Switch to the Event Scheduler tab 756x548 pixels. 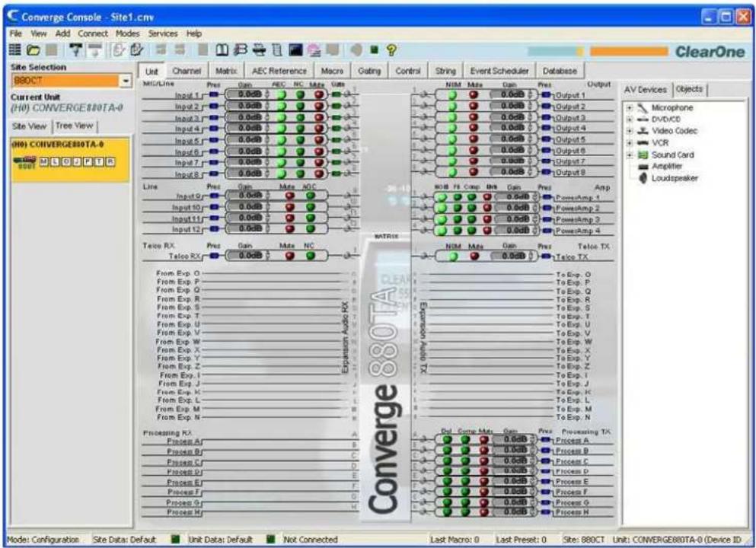(499, 71)
